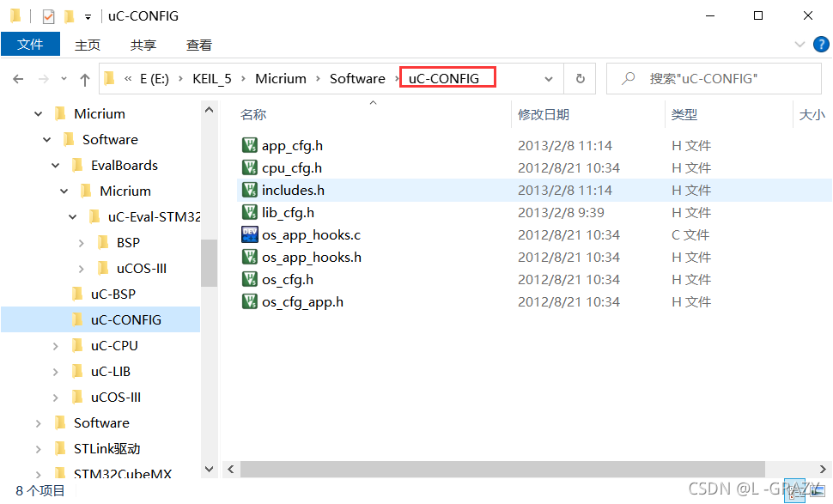The image size is (833, 504).
Task: Collapse the uC-Eval-STM32 tree node
Action: coord(73,216)
